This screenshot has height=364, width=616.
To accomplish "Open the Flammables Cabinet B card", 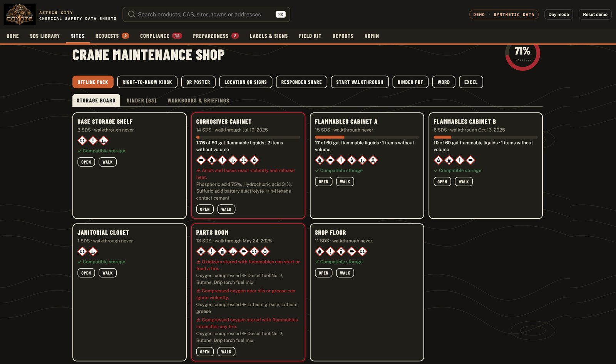I will (x=442, y=182).
